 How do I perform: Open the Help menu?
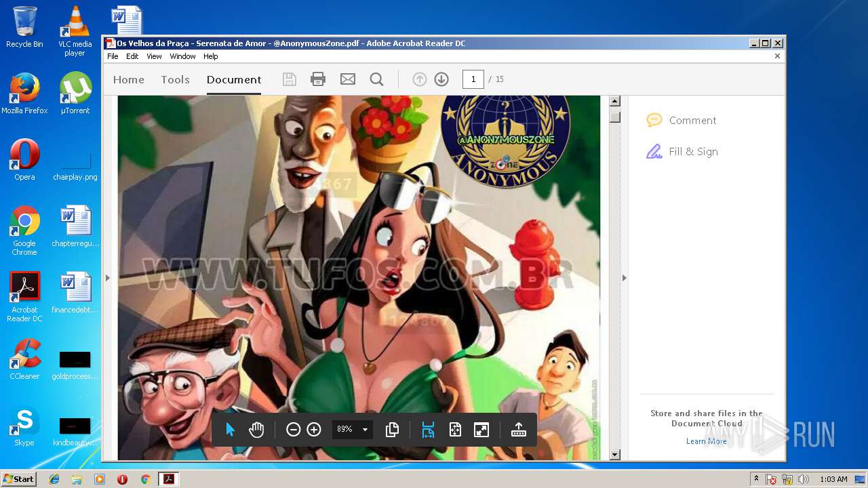(x=211, y=56)
